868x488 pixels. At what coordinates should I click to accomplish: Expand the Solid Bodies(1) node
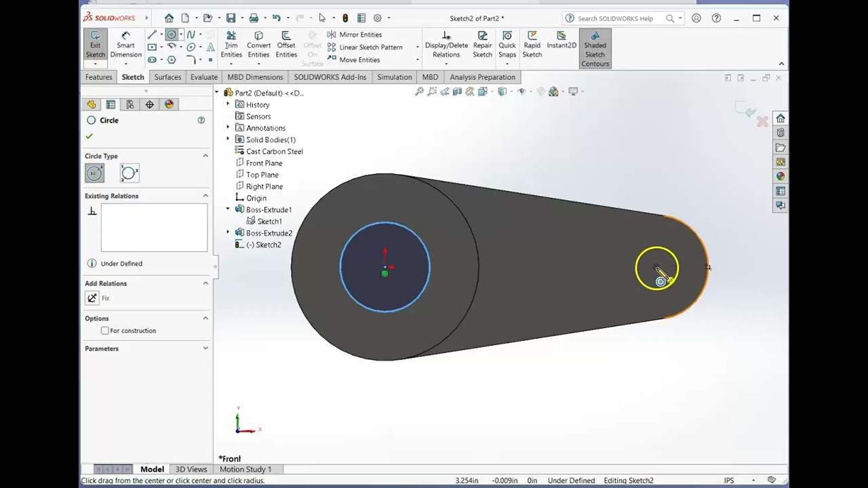click(228, 139)
